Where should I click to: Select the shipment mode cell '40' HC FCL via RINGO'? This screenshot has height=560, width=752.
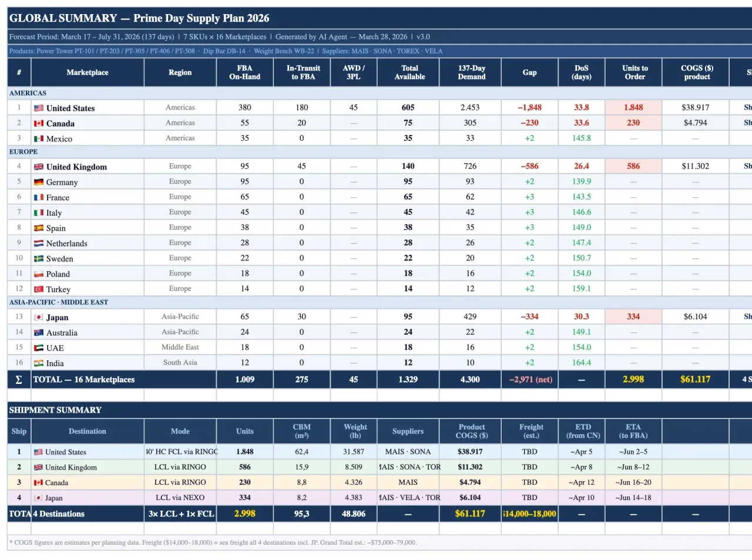pos(180,451)
